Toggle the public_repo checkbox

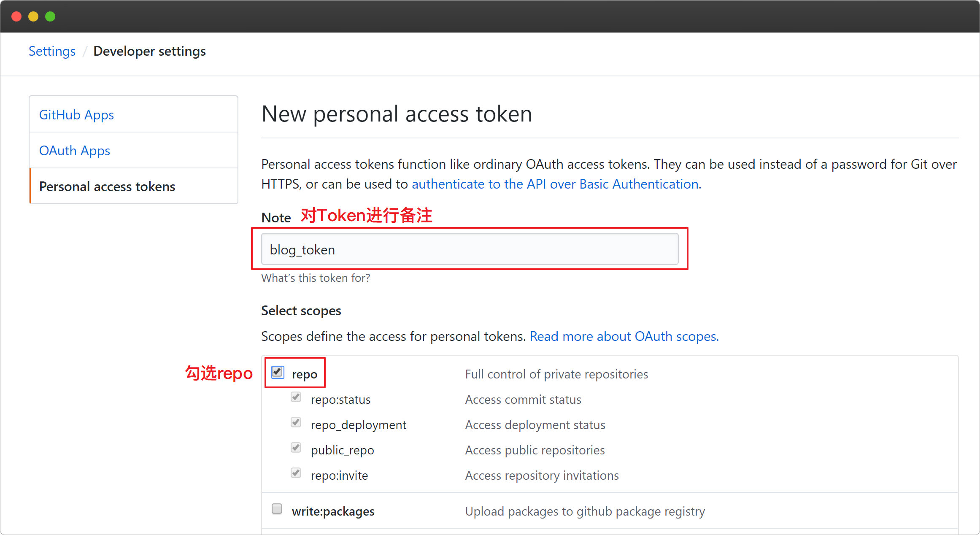296,448
